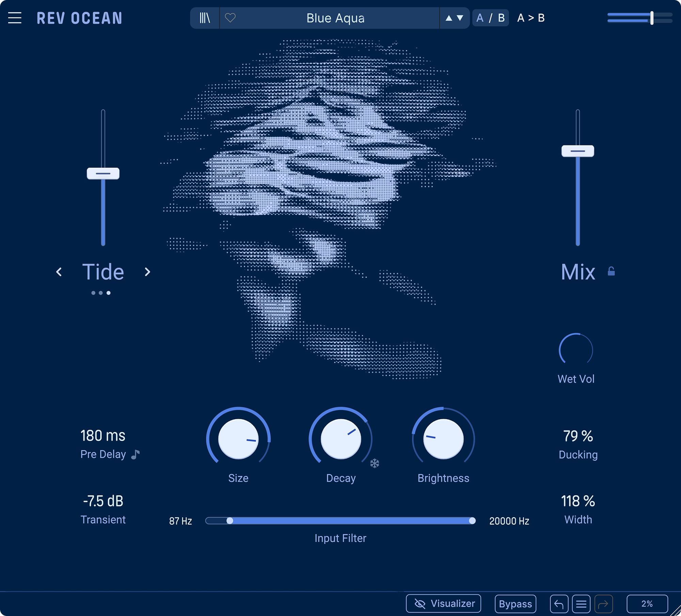The height and width of the screenshot is (616, 681).
Task: Open the hamburger main menu
Action: 15,18
